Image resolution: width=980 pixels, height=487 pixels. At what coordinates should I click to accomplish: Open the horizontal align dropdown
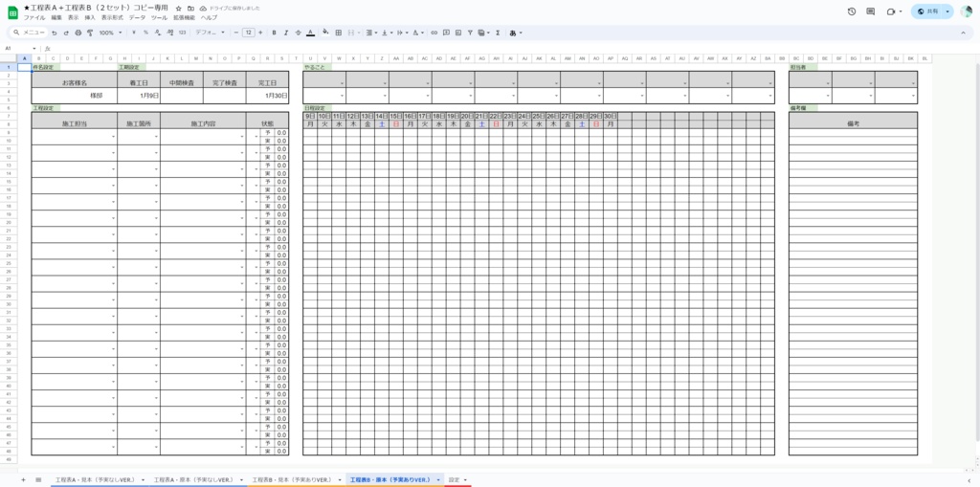370,33
